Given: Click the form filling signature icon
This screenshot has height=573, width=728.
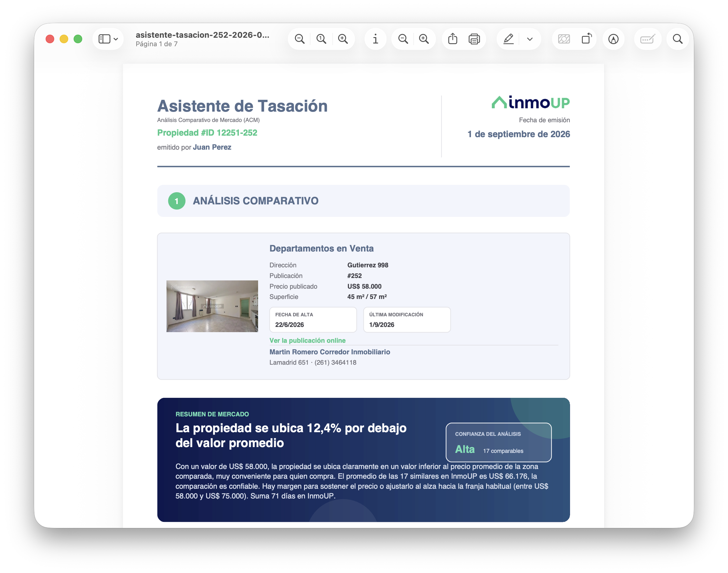Looking at the screenshot, I should click(x=647, y=39).
